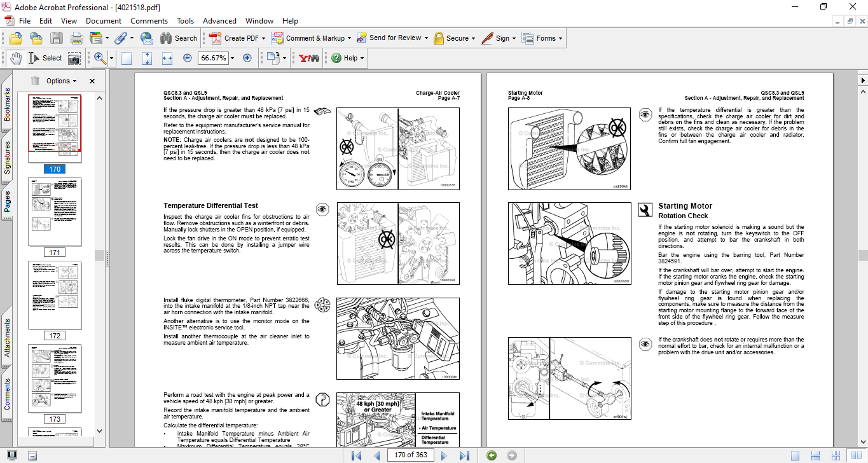The image size is (868, 463).
Task: Open Pages panel Options menu
Action: [61, 81]
